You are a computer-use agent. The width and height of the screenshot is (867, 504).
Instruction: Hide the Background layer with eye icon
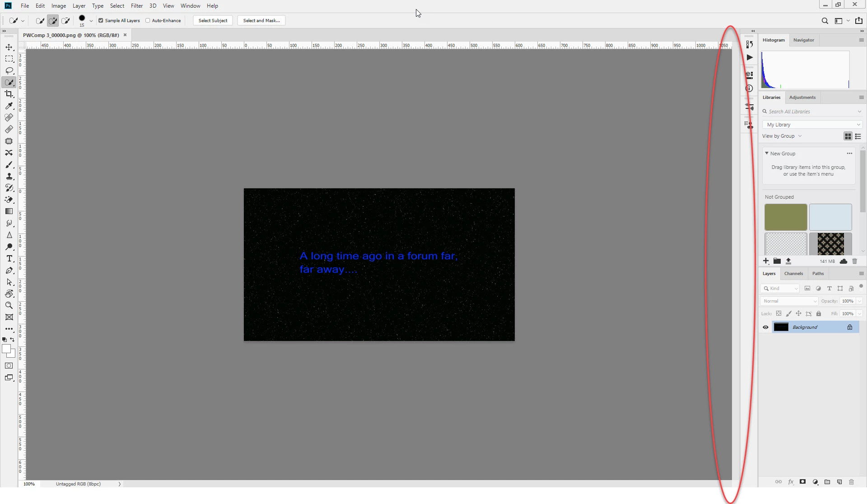point(765,327)
